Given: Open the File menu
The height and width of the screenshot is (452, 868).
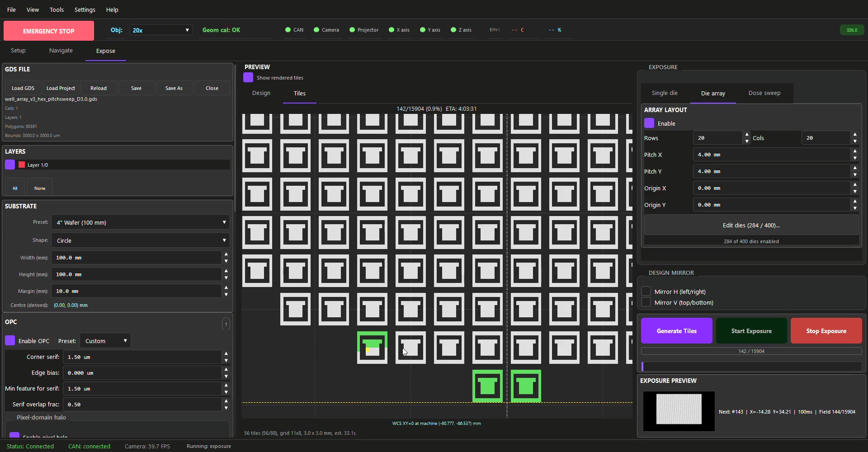Looking at the screenshot, I should (11, 9).
